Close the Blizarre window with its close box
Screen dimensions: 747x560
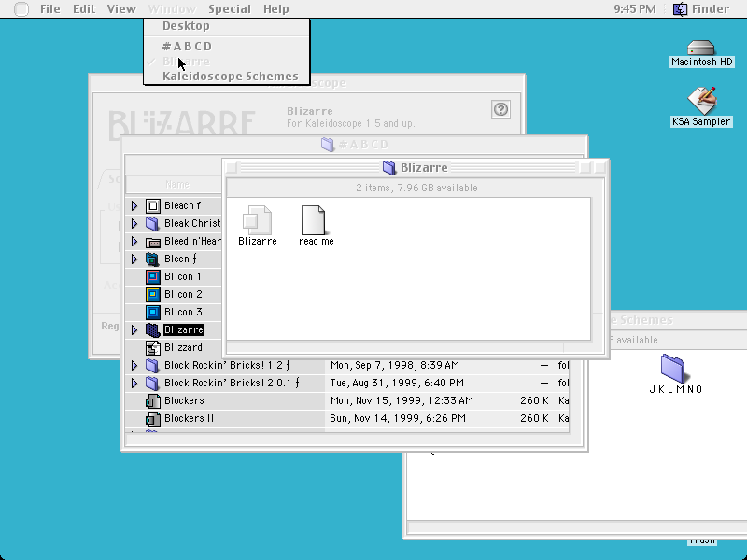[232, 168]
